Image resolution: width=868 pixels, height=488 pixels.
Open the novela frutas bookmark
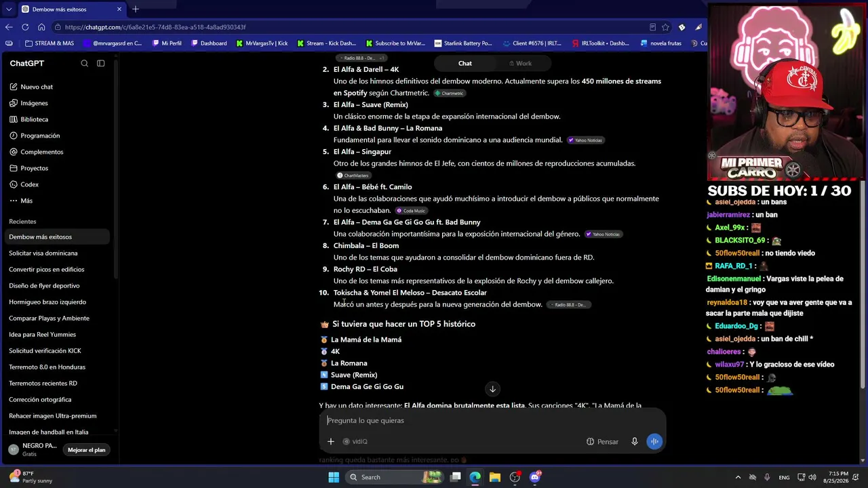click(661, 43)
